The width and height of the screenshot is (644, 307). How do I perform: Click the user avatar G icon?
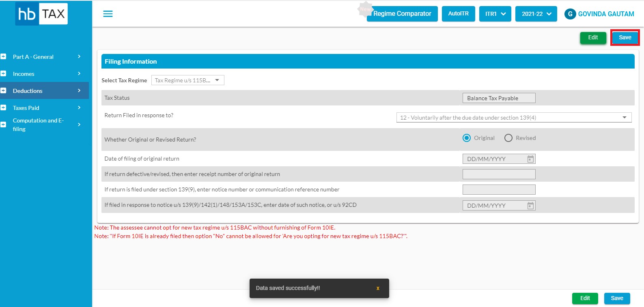click(570, 14)
